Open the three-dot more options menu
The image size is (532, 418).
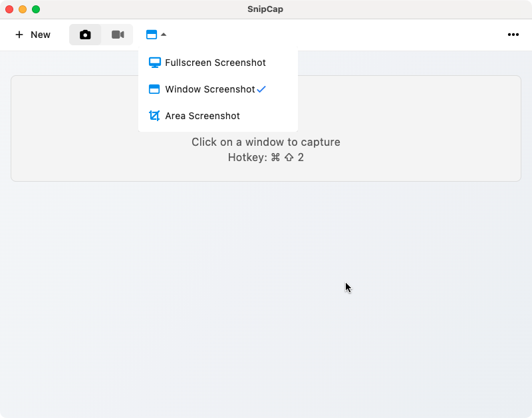pos(513,35)
